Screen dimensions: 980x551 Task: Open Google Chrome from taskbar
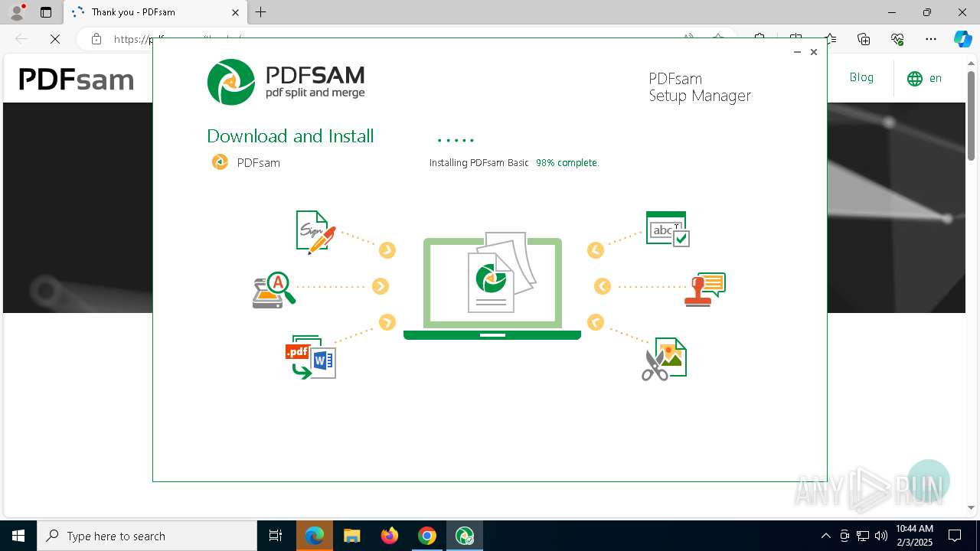coord(427,536)
